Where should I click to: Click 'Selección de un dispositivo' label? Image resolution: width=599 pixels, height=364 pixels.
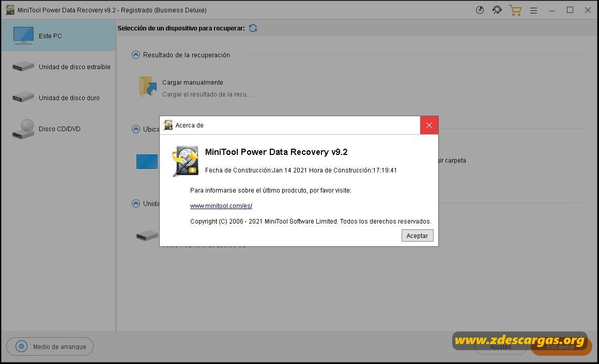point(181,28)
